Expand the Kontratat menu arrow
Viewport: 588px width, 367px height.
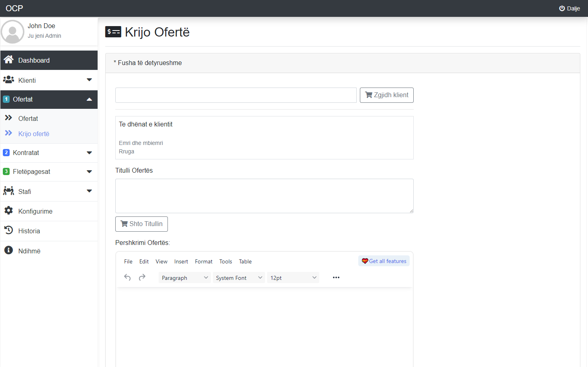(89, 153)
